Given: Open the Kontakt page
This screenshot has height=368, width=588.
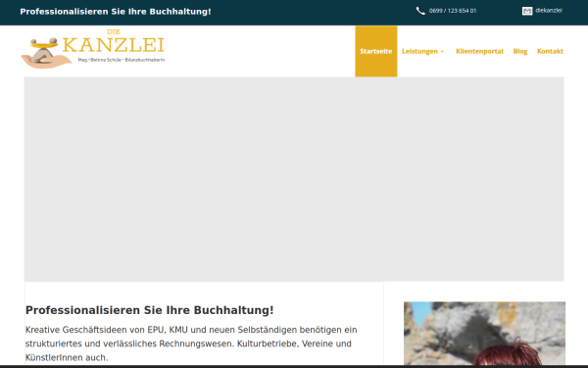Looking at the screenshot, I should click(x=550, y=51).
